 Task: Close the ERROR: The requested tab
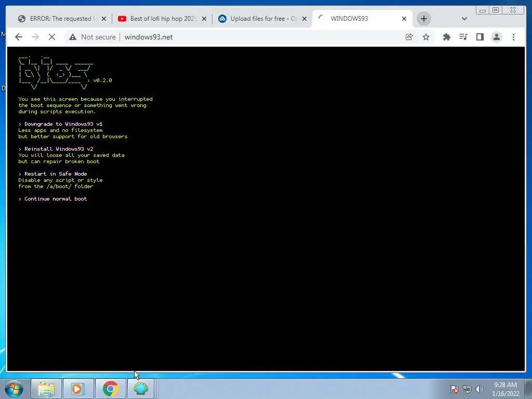[x=104, y=19]
